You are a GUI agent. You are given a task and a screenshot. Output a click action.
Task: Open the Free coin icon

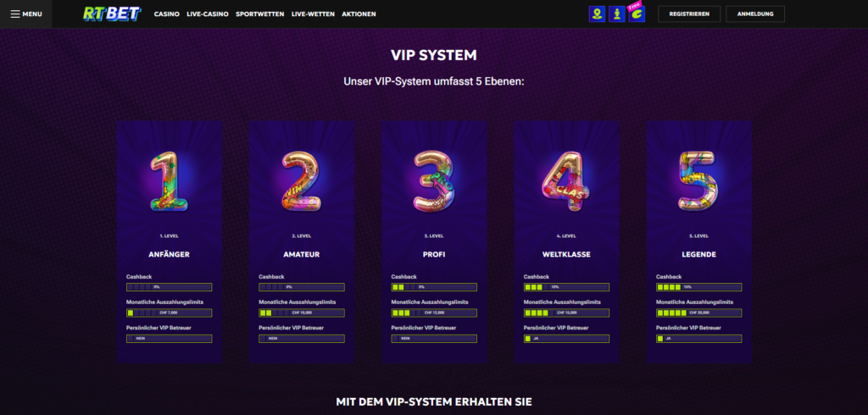(637, 14)
